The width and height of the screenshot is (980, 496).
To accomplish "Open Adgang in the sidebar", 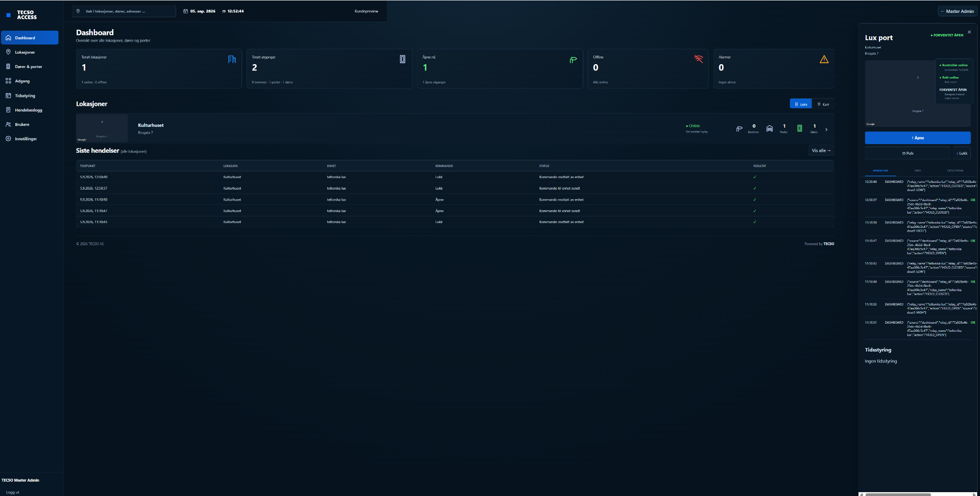I will click(30, 81).
